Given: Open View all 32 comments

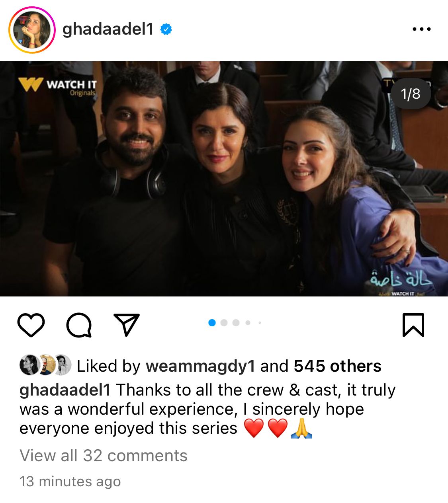Looking at the screenshot, I should (x=104, y=456).
